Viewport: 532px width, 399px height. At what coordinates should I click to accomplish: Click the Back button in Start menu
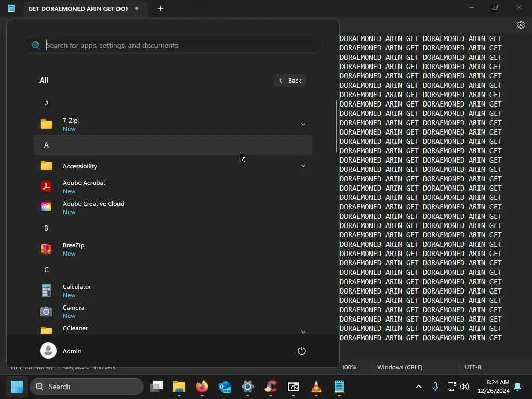[x=290, y=81]
